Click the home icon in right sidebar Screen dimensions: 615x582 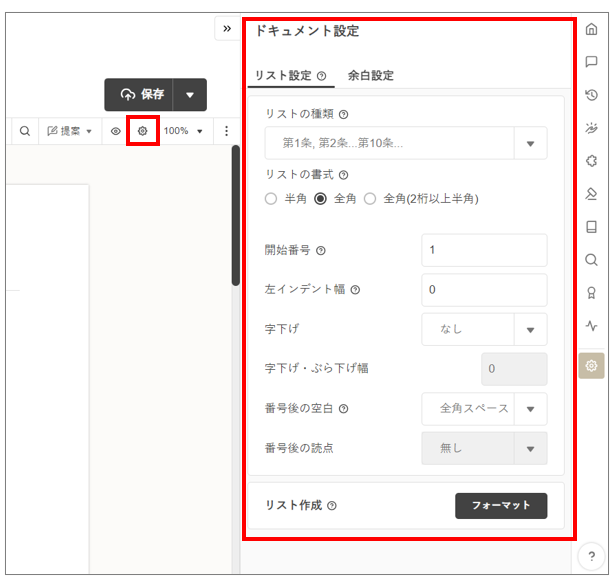point(591,29)
